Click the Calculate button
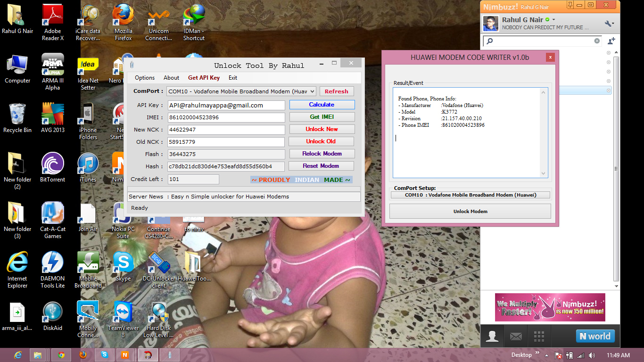The height and width of the screenshot is (362, 644). 322,105
